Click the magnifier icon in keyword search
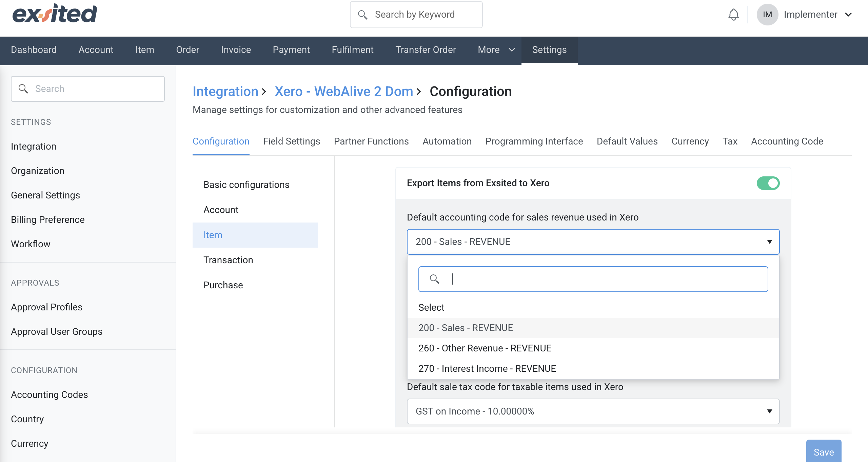The width and height of the screenshot is (868, 462). pyautogui.click(x=362, y=15)
